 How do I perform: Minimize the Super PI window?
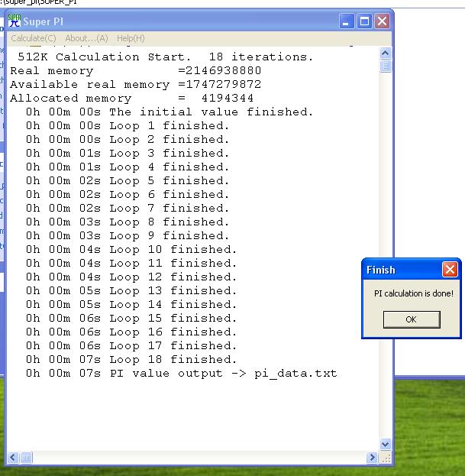(347, 21)
